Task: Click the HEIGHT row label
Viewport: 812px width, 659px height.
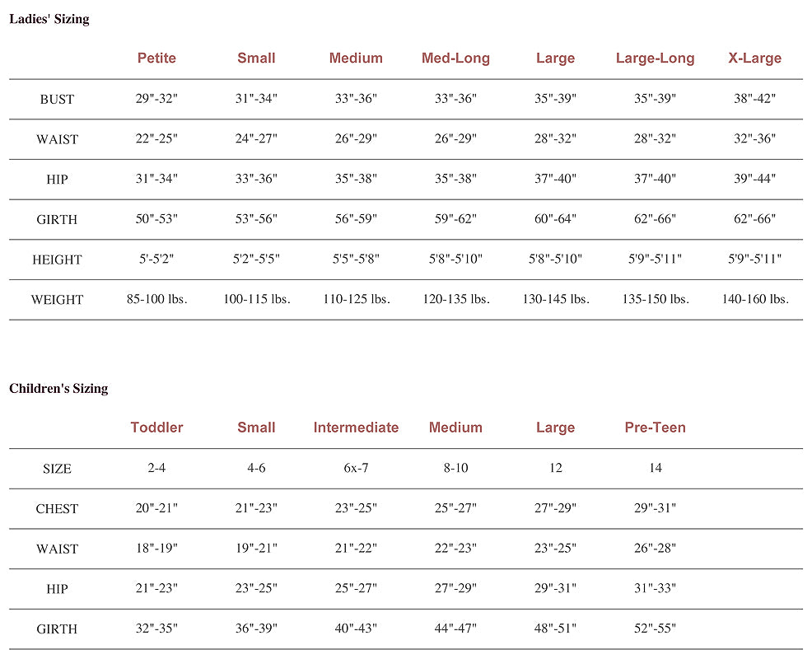Action: (x=57, y=260)
